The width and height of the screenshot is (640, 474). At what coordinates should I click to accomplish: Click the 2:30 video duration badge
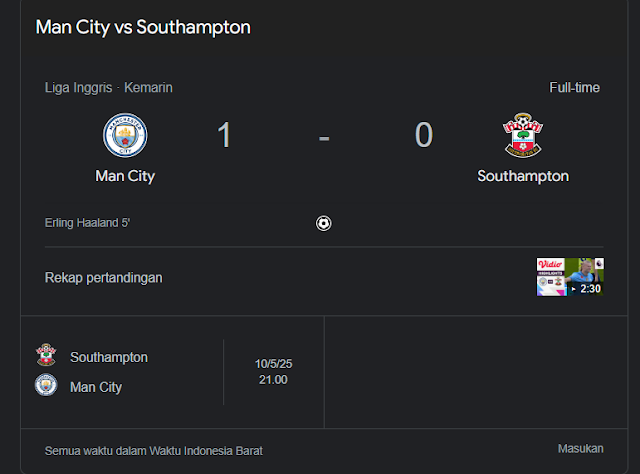click(x=590, y=288)
